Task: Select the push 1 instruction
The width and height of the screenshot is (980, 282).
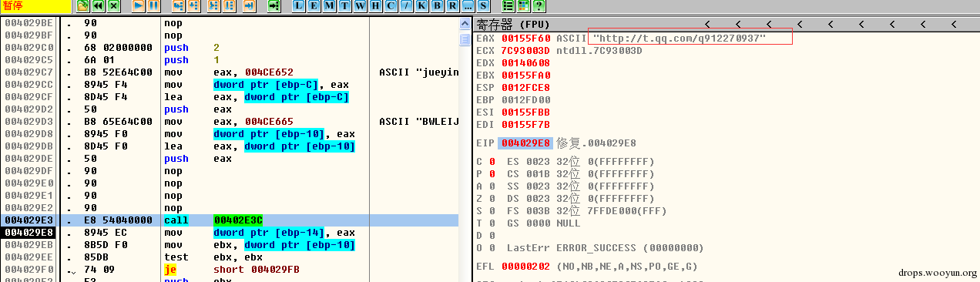Action: (192, 60)
